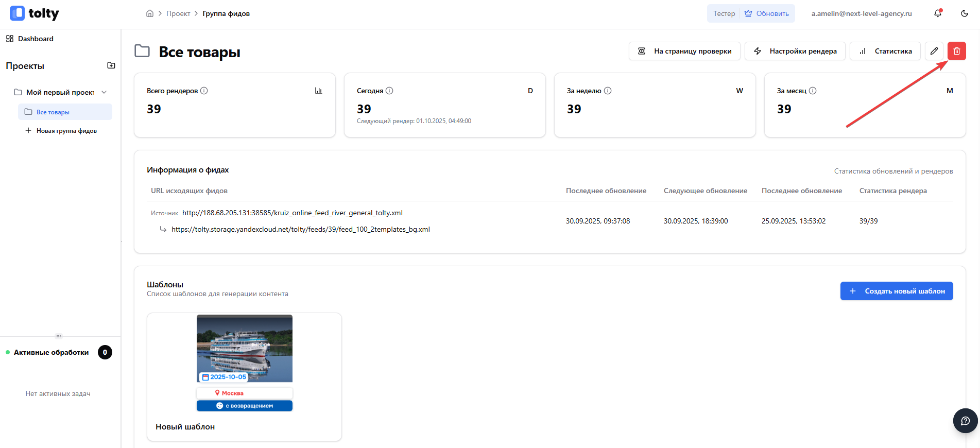This screenshot has height=448, width=980.
Task: Click the output feed_100_2templates_bg.xml URL
Action: coord(301,229)
